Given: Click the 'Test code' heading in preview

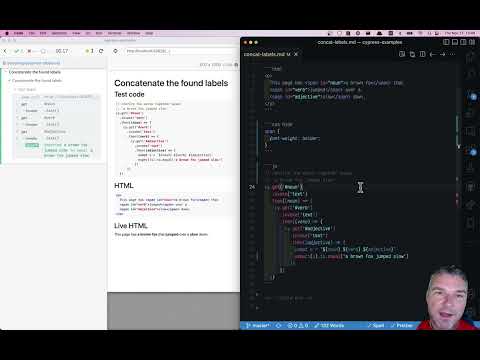Looking at the screenshot, I should [x=129, y=94].
